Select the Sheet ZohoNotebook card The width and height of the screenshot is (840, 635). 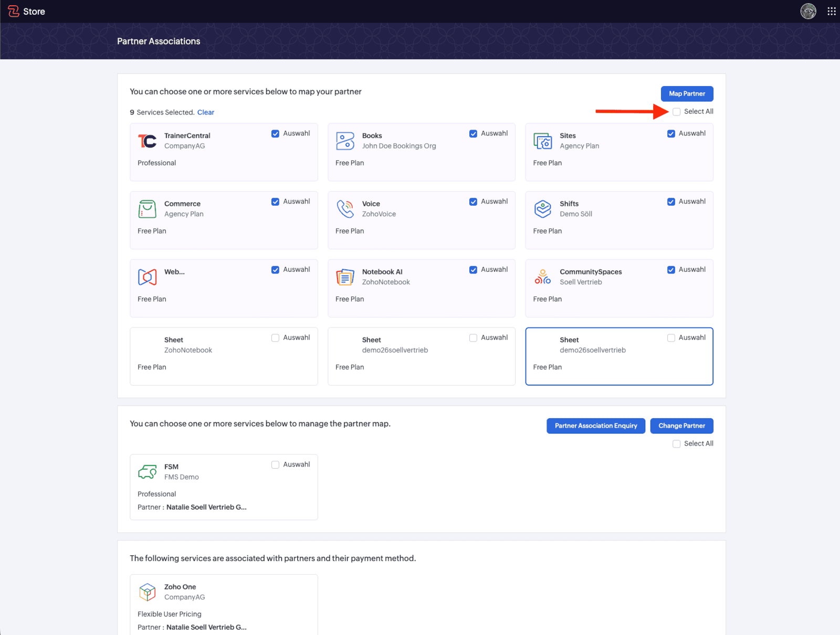224,356
